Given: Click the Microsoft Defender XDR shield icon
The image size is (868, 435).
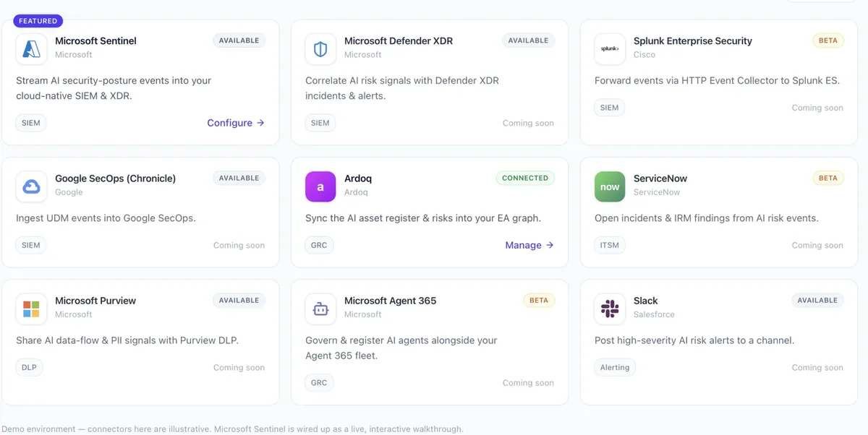Looking at the screenshot, I should [x=320, y=49].
